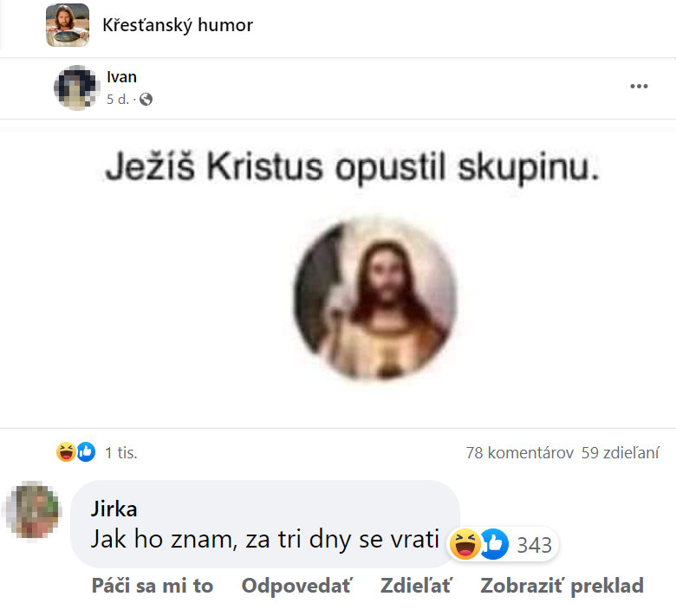Open the post timestamp '5 d.'

click(x=118, y=100)
